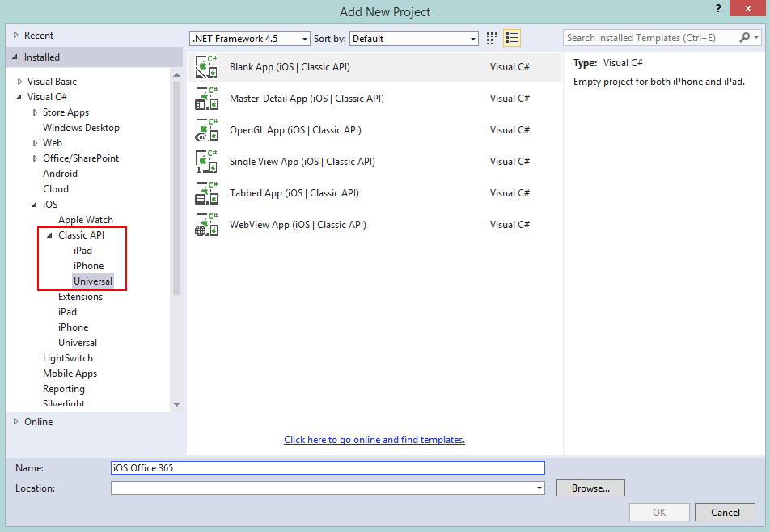Select the Android category
Screen dimensions: 770x532
coord(60,174)
